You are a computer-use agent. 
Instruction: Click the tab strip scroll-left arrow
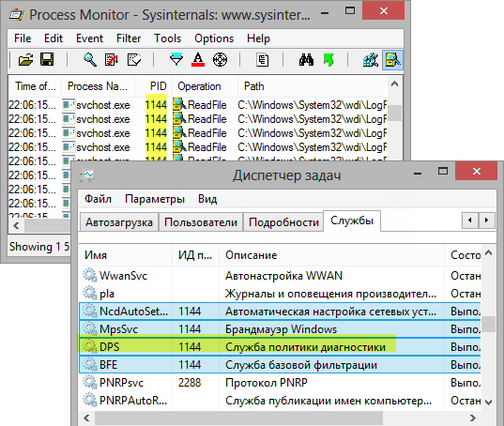470,221
